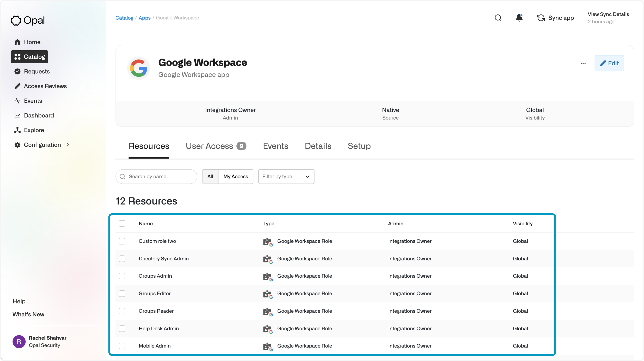Open Home from the sidebar
This screenshot has height=361, width=644.
27,42
